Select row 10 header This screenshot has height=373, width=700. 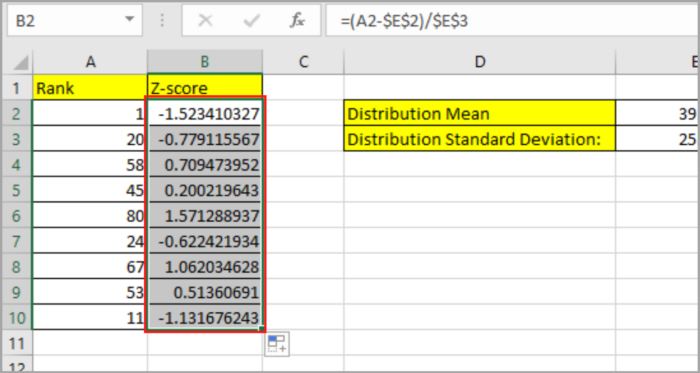click(17, 317)
